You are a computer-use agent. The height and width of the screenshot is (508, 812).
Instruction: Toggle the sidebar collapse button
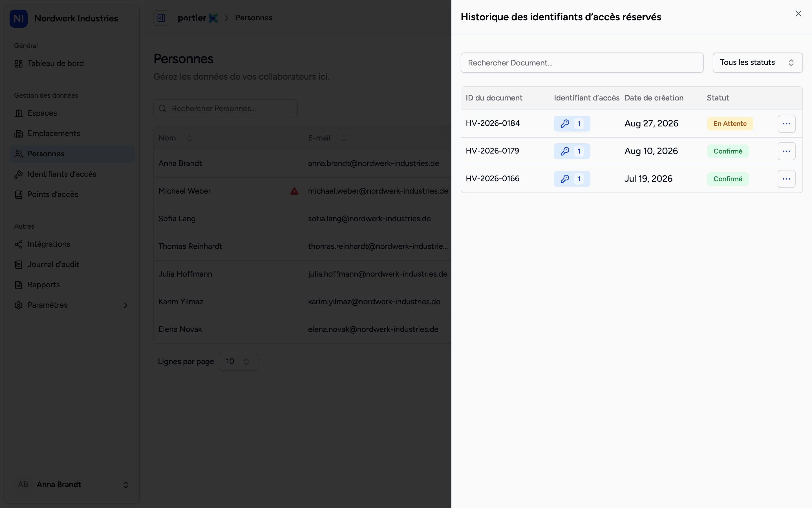(x=161, y=18)
